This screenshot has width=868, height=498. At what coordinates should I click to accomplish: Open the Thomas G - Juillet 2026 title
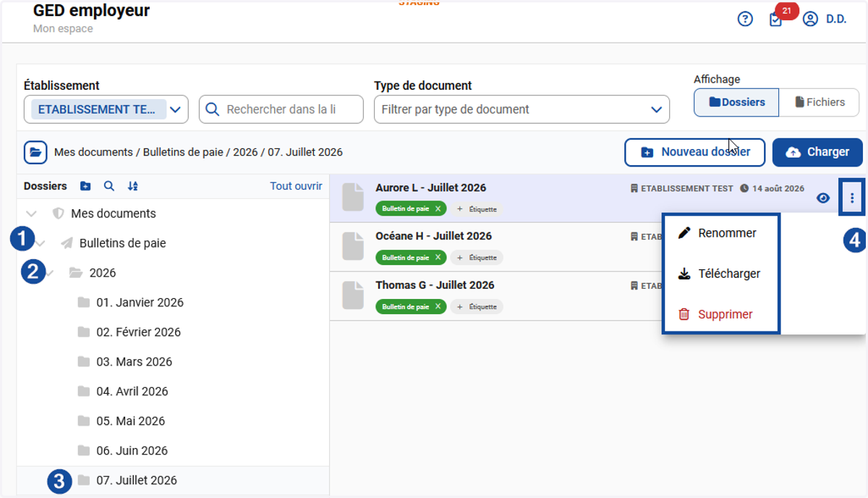coord(435,285)
